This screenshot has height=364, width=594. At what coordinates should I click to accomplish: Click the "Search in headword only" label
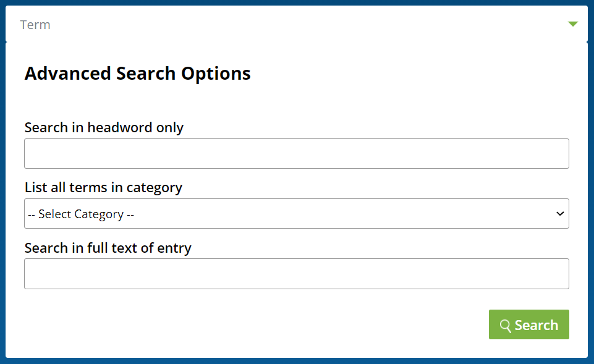click(104, 127)
